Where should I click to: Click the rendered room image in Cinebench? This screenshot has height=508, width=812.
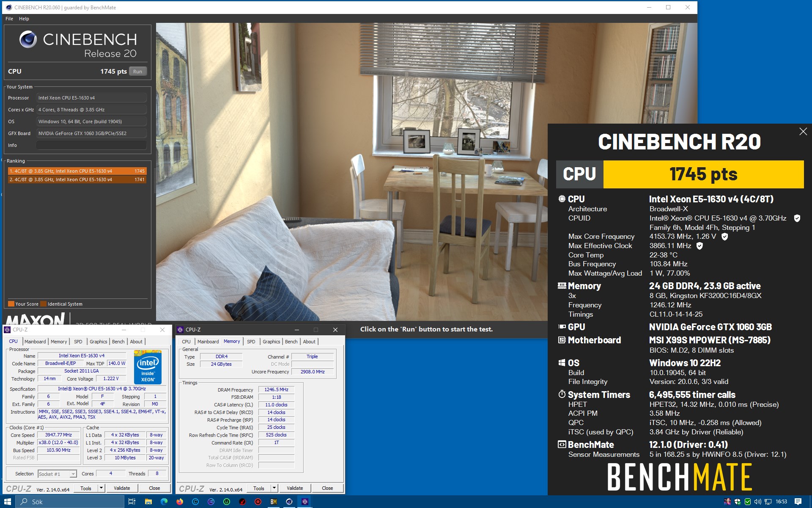[351, 171]
